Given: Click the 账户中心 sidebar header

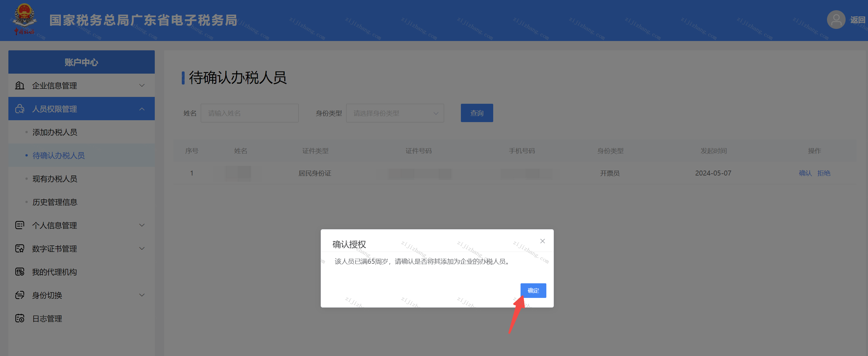Looking at the screenshot, I should click(x=81, y=62).
